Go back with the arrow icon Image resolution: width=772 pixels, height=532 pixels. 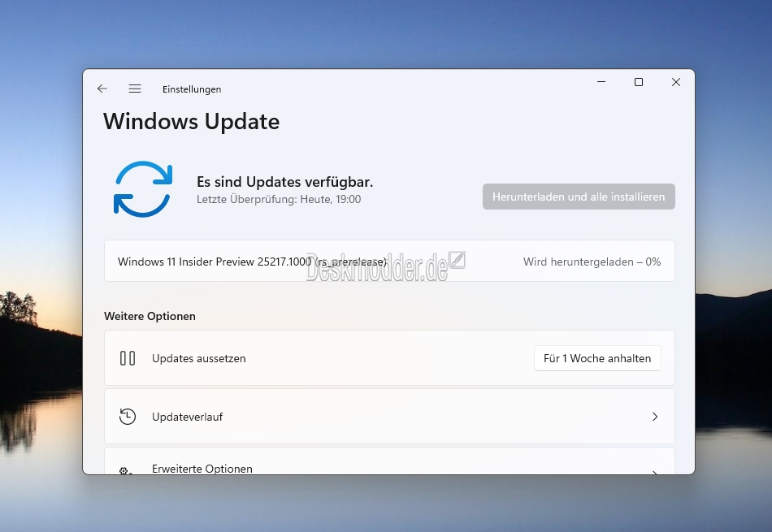pos(102,89)
